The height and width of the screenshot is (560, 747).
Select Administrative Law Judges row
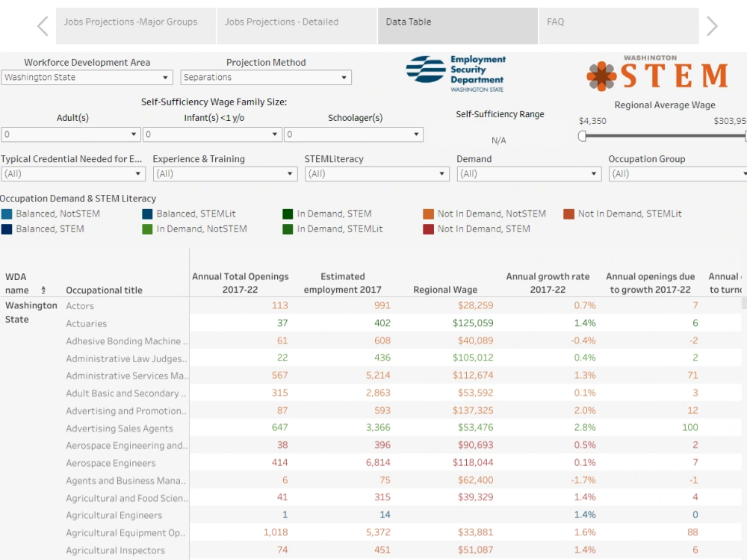click(x=126, y=358)
